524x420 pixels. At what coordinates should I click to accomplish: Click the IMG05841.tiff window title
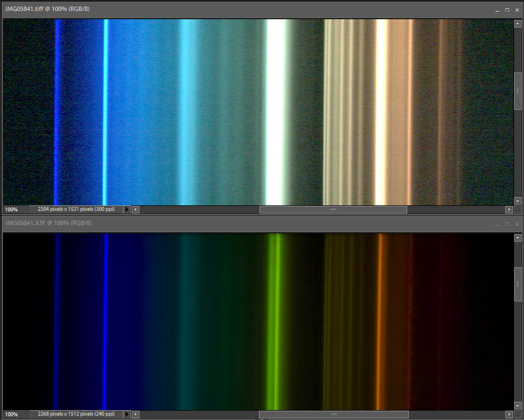(x=47, y=9)
